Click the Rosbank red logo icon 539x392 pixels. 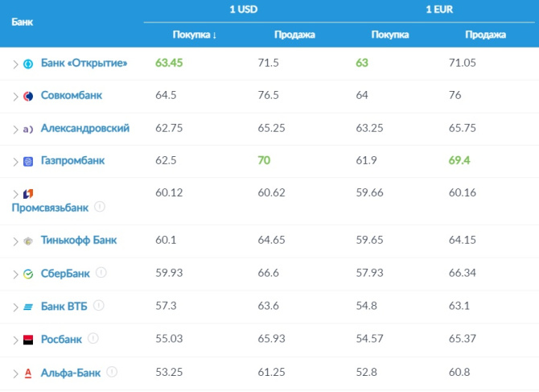click(28, 339)
